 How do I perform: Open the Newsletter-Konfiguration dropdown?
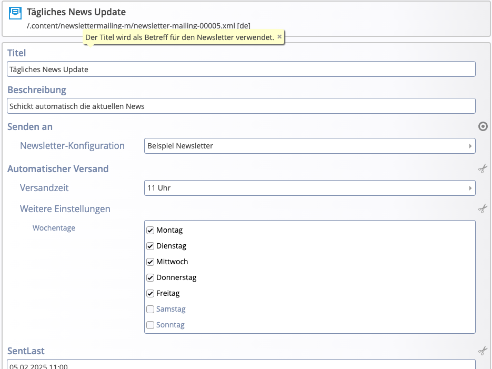pos(310,146)
